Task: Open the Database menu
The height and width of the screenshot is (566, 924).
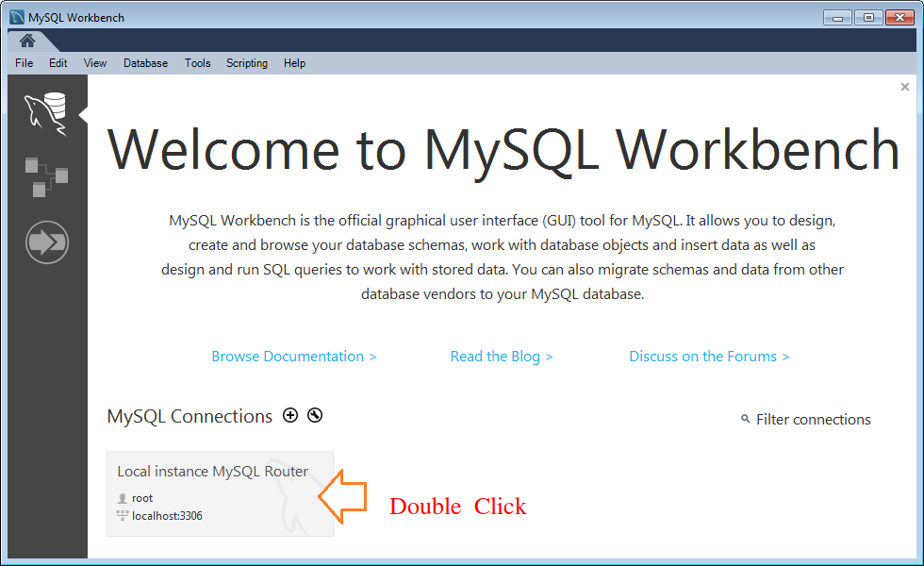Action: 145,63
